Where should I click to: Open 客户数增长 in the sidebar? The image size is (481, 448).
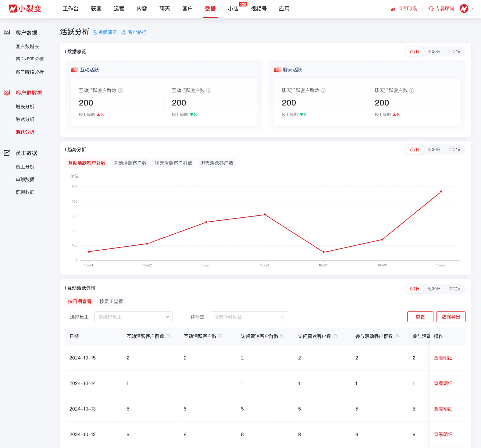[x=27, y=46]
